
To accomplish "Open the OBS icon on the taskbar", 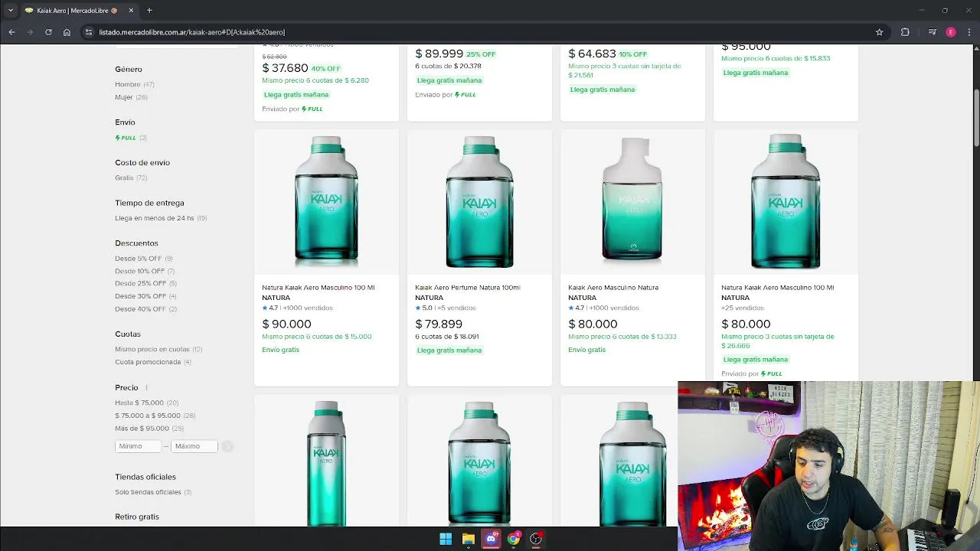I will (x=536, y=539).
